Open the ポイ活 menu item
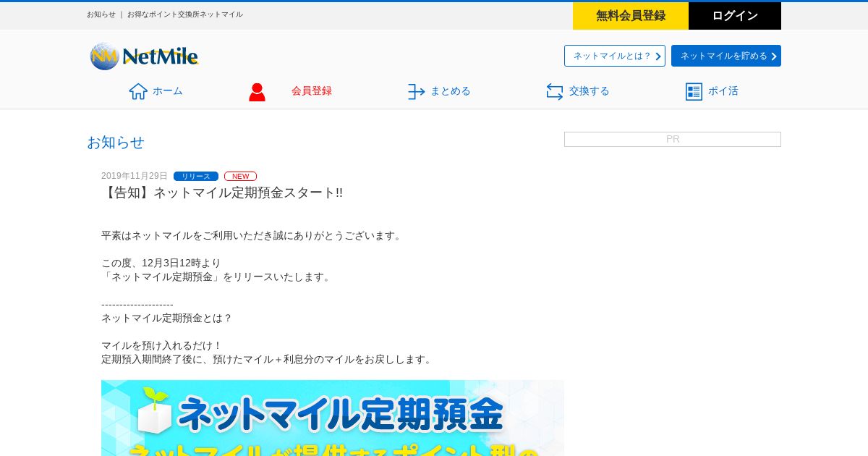This screenshot has height=456, width=868. pos(712,91)
